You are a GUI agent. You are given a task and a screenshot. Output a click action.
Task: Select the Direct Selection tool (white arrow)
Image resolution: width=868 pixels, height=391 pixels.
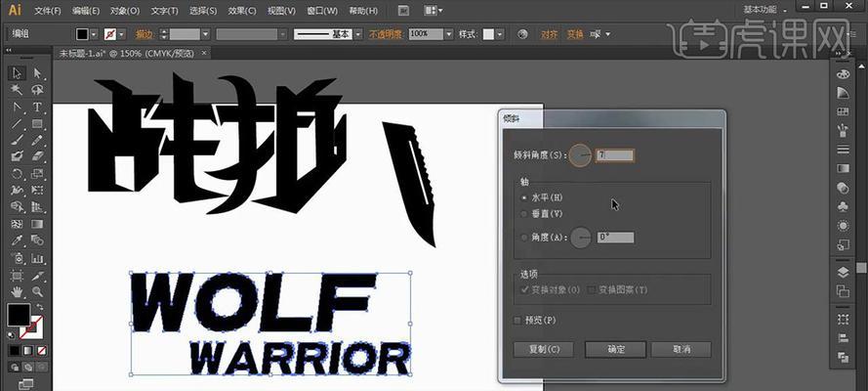pyautogui.click(x=37, y=73)
